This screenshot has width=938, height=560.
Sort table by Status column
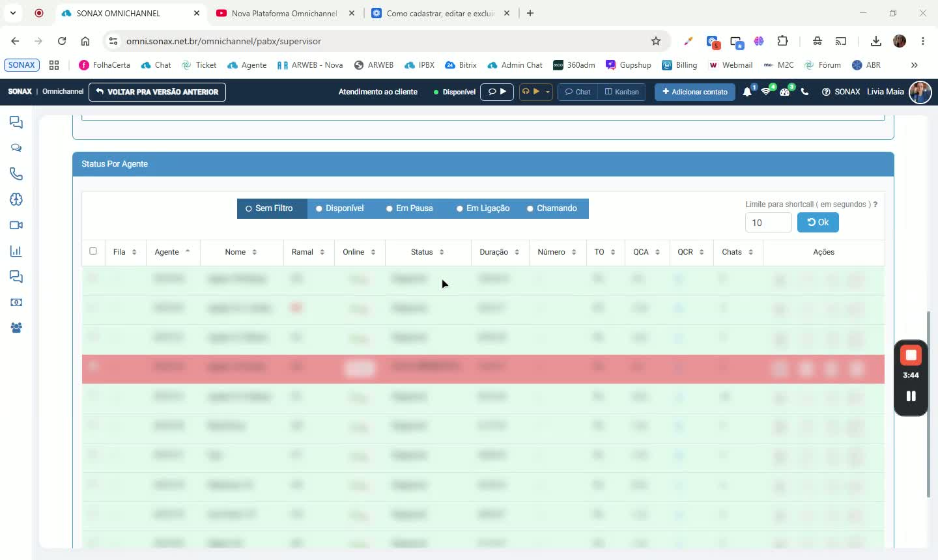click(428, 252)
